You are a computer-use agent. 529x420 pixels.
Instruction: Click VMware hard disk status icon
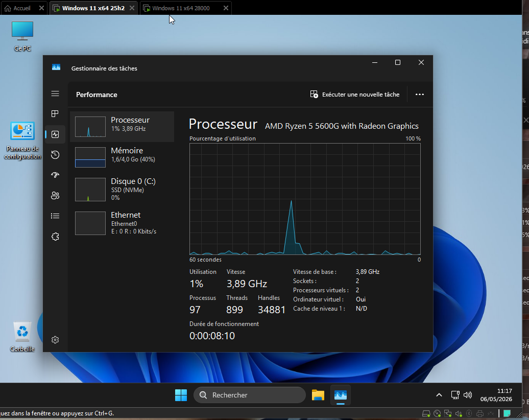point(426,413)
